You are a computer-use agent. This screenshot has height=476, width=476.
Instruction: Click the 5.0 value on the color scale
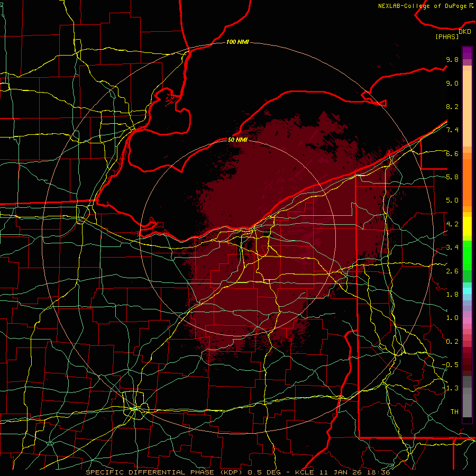point(452,200)
